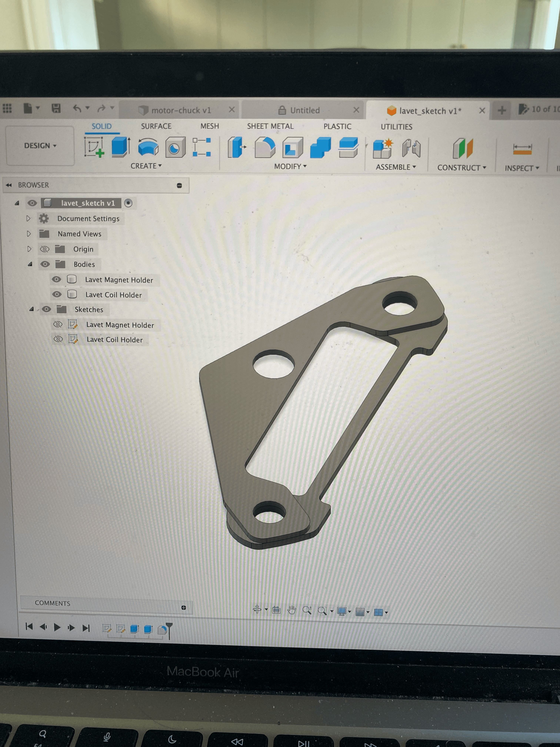560x747 pixels.
Task: Select the Extrude tool icon
Action: tap(121, 147)
